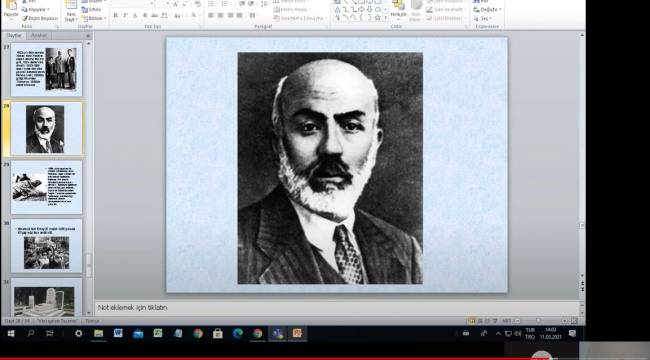Click the font color button

coord(194,15)
